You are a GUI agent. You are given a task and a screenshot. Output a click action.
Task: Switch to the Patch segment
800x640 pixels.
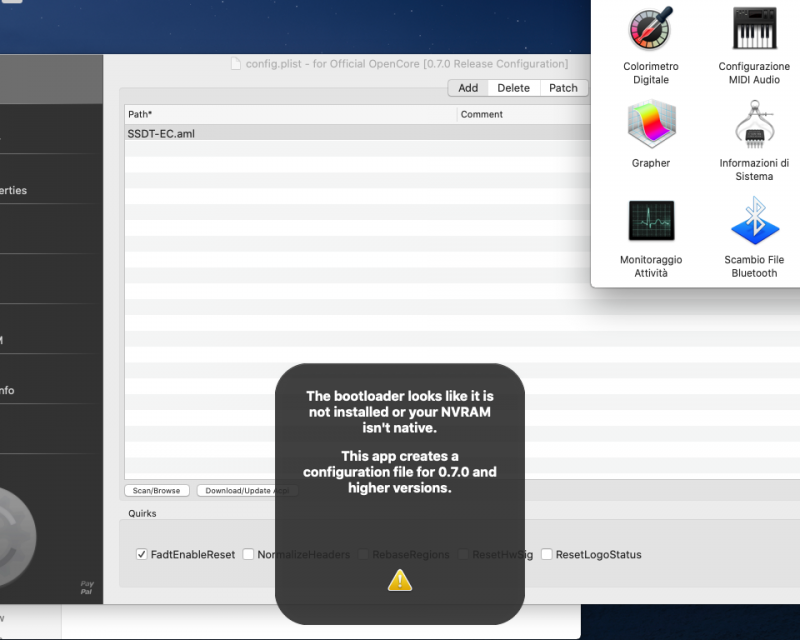coord(563,88)
